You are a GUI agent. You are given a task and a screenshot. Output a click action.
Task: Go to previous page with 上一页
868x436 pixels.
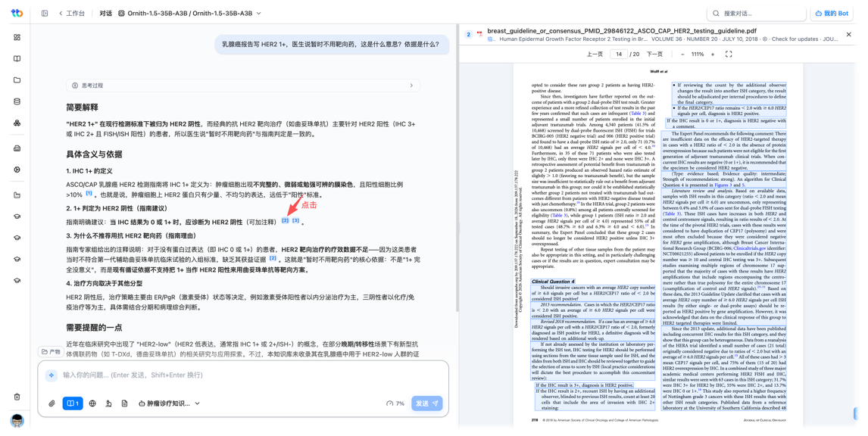click(595, 54)
